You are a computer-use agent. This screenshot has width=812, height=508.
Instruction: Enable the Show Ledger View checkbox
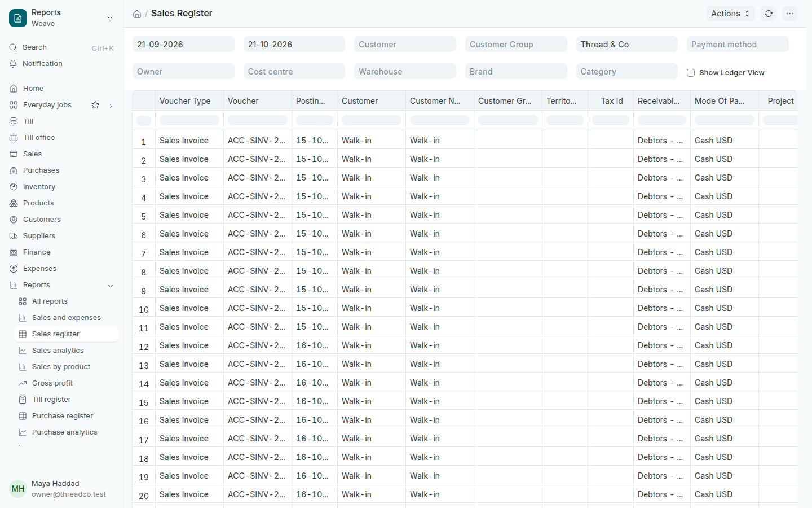[x=691, y=73]
